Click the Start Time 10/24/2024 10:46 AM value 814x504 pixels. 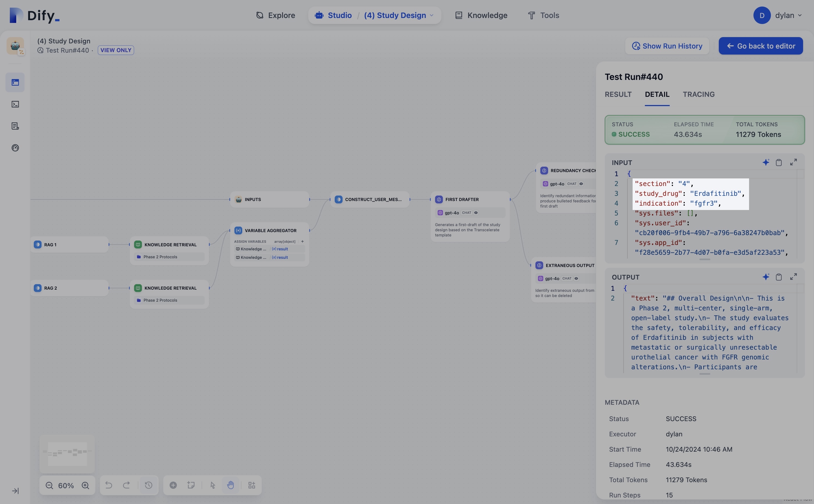[x=699, y=449]
